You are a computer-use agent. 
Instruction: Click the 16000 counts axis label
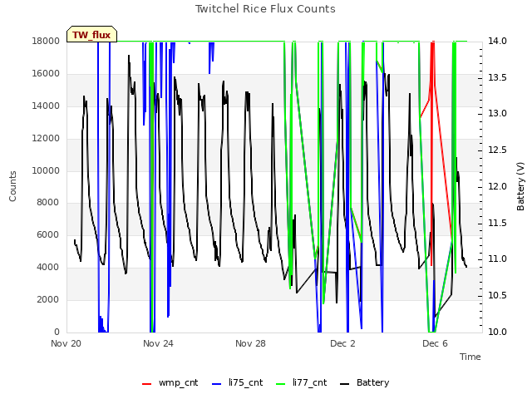point(46,74)
